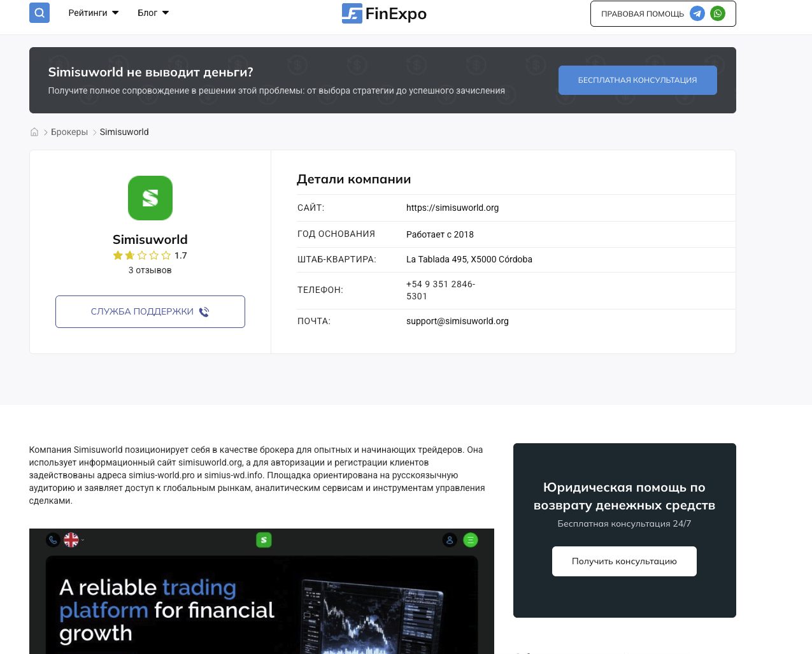The width and height of the screenshot is (812, 654).
Task: Open the WhatsApp icon in header
Action: tap(718, 13)
